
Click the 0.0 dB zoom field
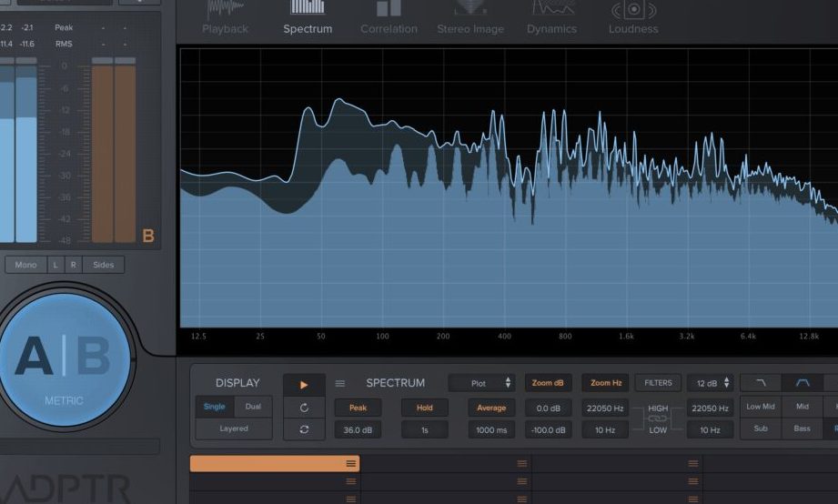click(x=549, y=408)
